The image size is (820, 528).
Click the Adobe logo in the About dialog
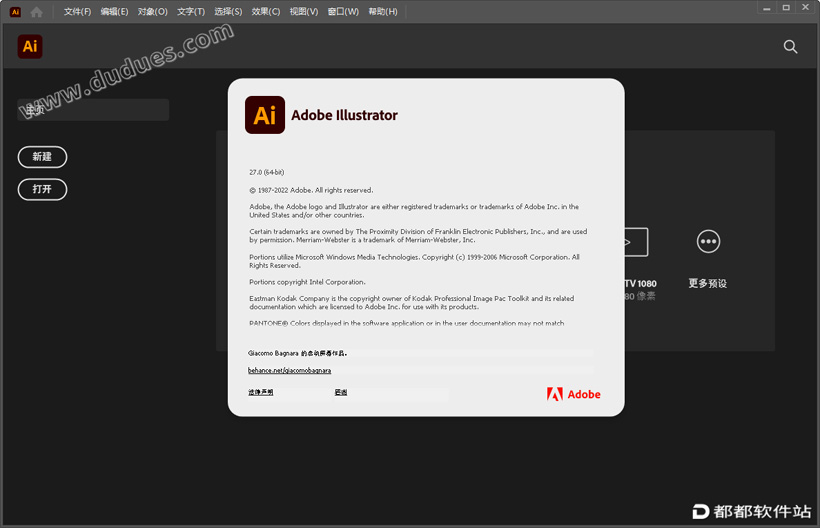pyautogui.click(x=574, y=394)
